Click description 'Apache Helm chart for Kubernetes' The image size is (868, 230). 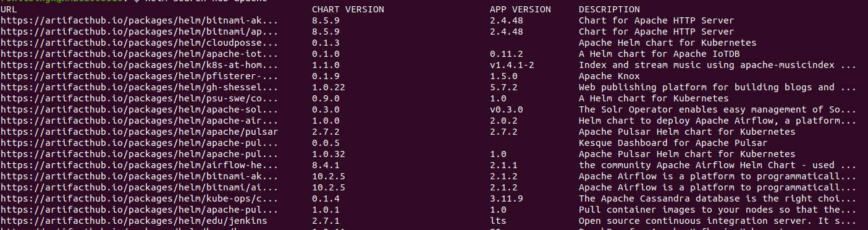coord(668,43)
